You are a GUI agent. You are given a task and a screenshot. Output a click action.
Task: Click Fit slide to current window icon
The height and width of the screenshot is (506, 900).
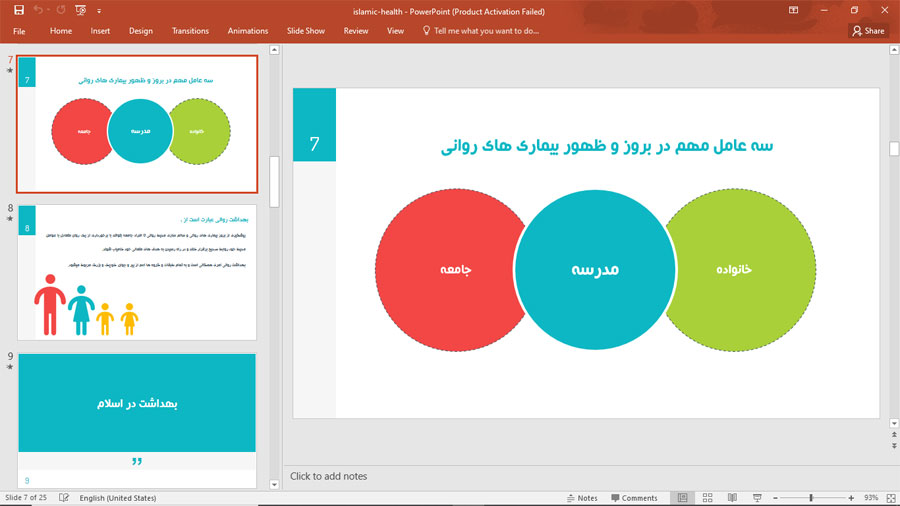(x=889, y=498)
